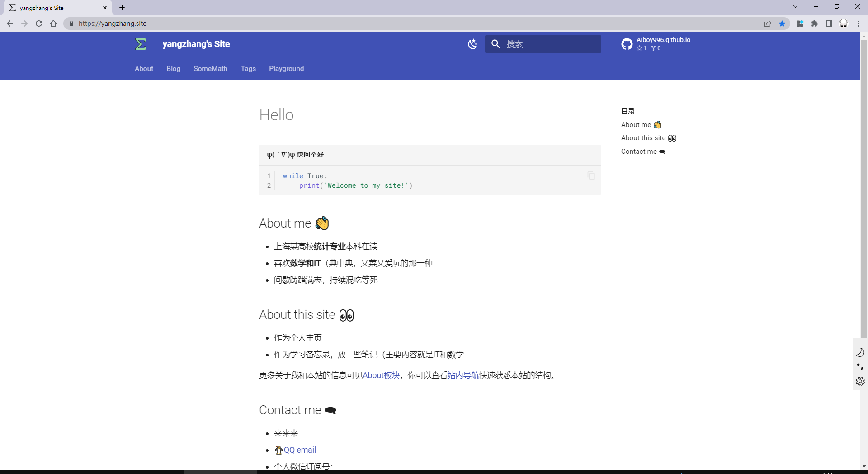Screen dimensions: 868x474
Task: Jump to 'About this site' in contents
Action: pyautogui.click(x=643, y=138)
